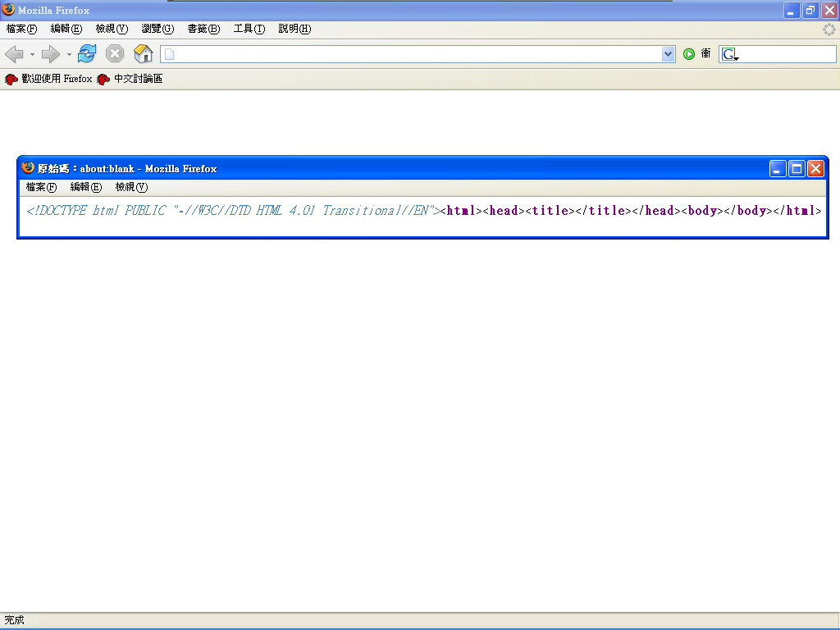The height and width of the screenshot is (630, 840).
Task: Click the activity throbber icon at top right
Action: 829,30
